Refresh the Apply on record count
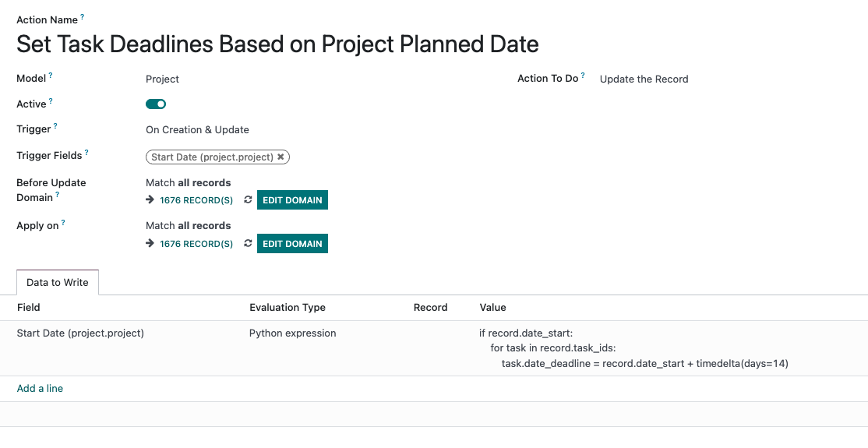The height and width of the screenshot is (448, 868). 248,244
